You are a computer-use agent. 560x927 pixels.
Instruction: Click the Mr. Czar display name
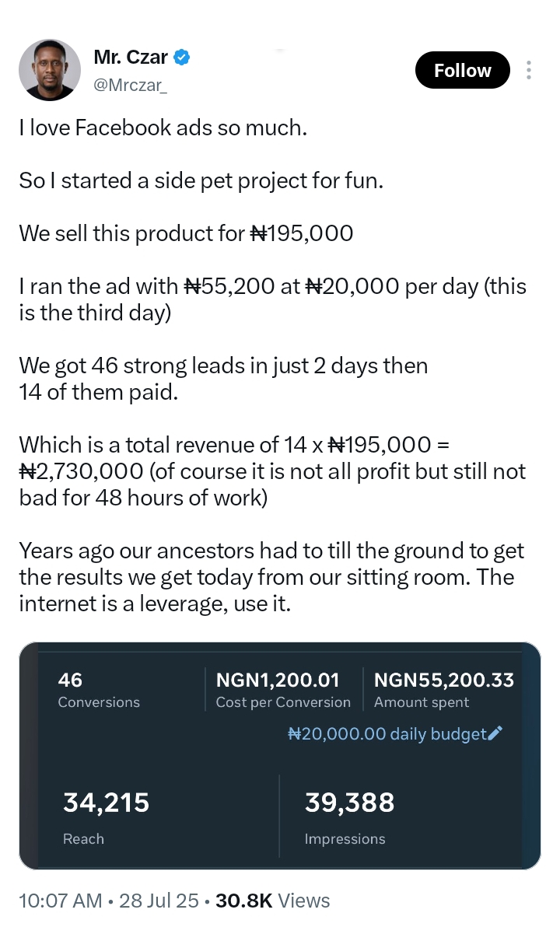pyautogui.click(x=130, y=58)
